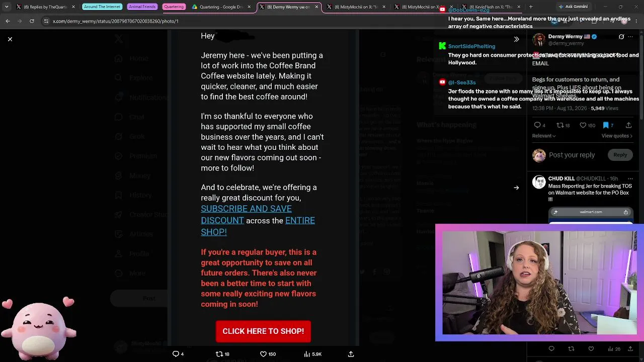The width and height of the screenshot is (644, 362).
Task: Open CHUD KILL profile name
Action: (561, 178)
